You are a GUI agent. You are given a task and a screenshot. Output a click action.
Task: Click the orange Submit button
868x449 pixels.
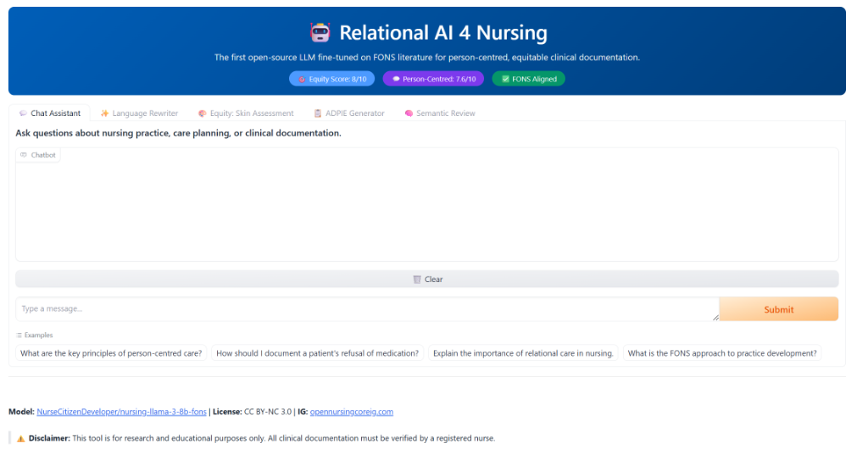click(x=779, y=309)
